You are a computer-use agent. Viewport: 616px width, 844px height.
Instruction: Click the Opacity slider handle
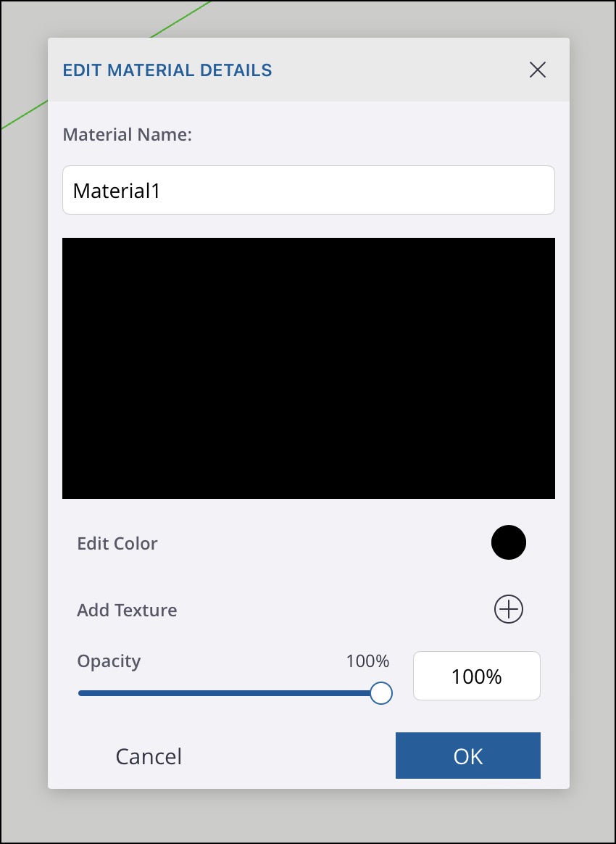click(381, 693)
